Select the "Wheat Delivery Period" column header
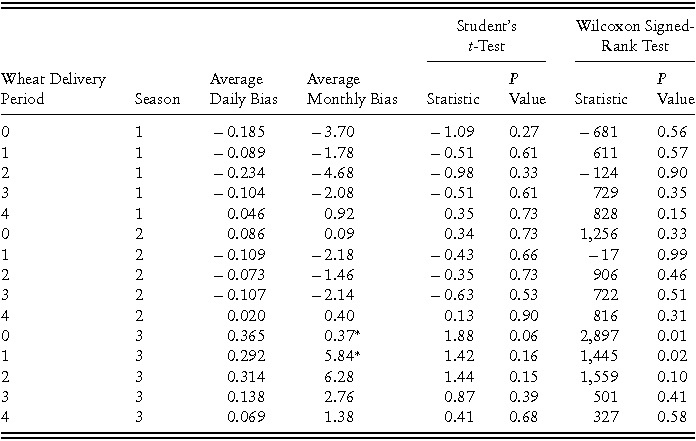 (x=53, y=89)
